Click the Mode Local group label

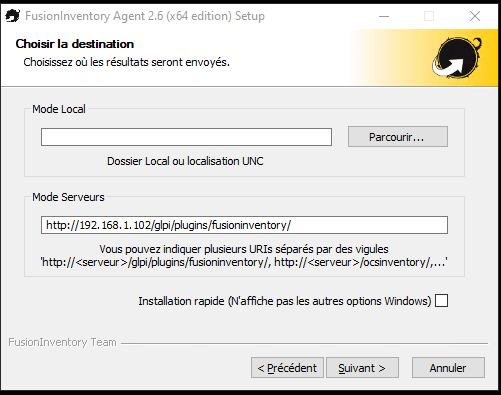pos(59,109)
